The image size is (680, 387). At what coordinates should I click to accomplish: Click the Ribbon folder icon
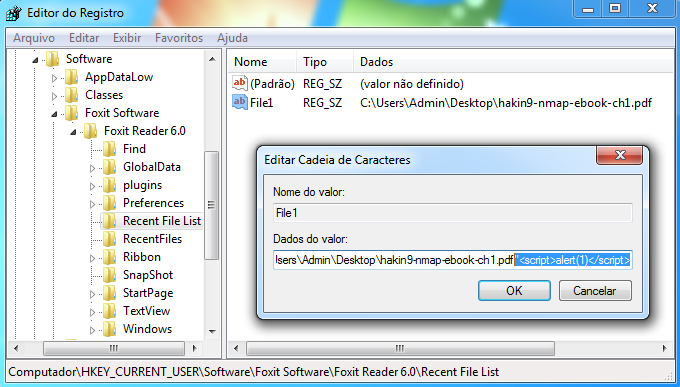pyautogui.click(x=110, y=257)
